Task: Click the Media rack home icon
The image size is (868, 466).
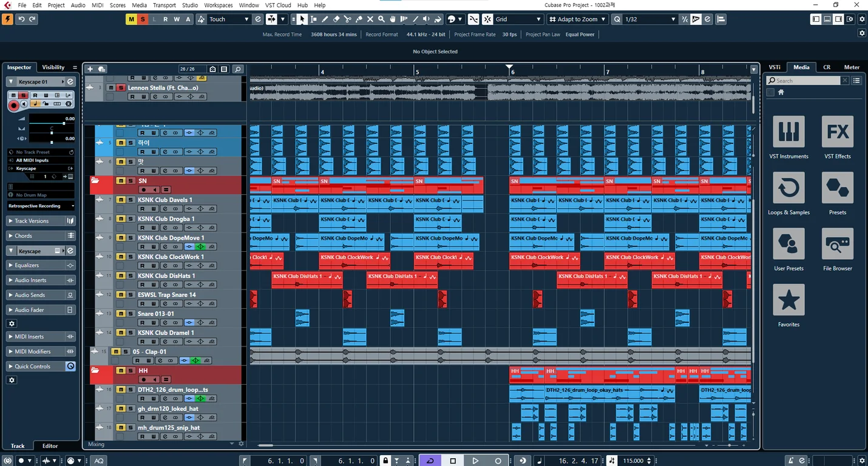Action: [781, 92]
